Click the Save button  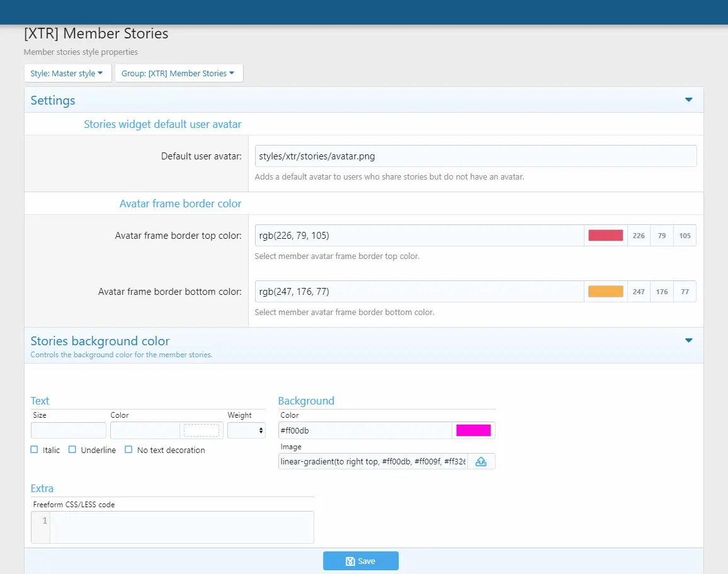pyautogui.click(x=361, y=561)
